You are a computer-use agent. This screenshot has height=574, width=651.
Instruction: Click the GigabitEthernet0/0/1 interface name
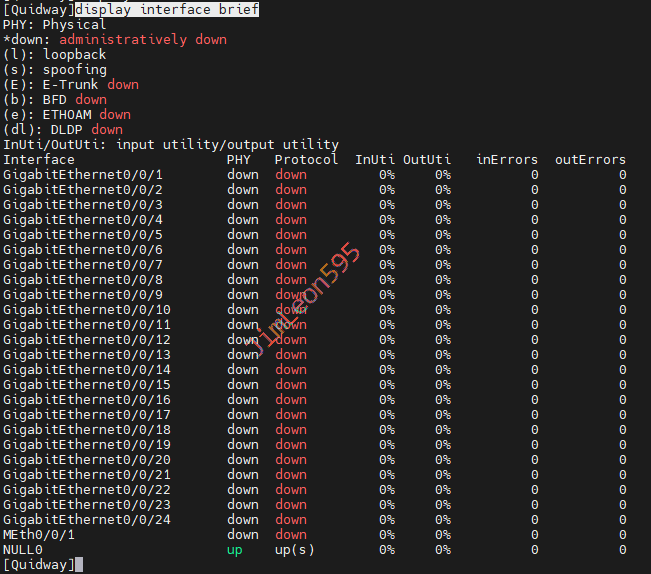(83, 175)
